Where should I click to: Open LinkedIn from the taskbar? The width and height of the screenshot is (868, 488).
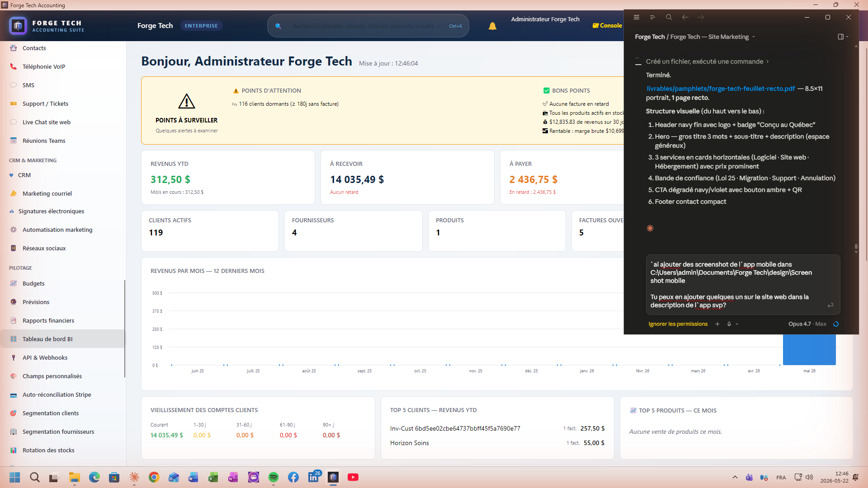click(x=313, y=477)
